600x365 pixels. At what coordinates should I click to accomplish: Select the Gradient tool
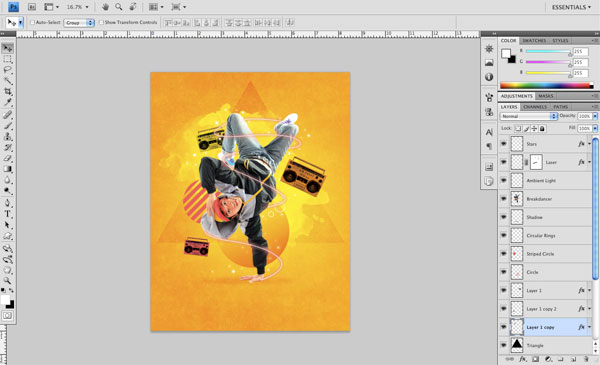pyautogui.click(x=7, y=169)
